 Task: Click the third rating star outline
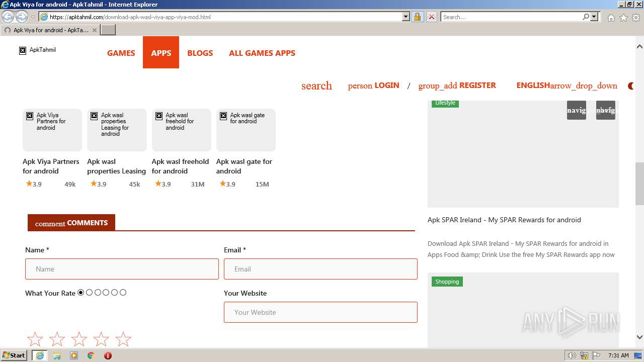pos(79,339)
